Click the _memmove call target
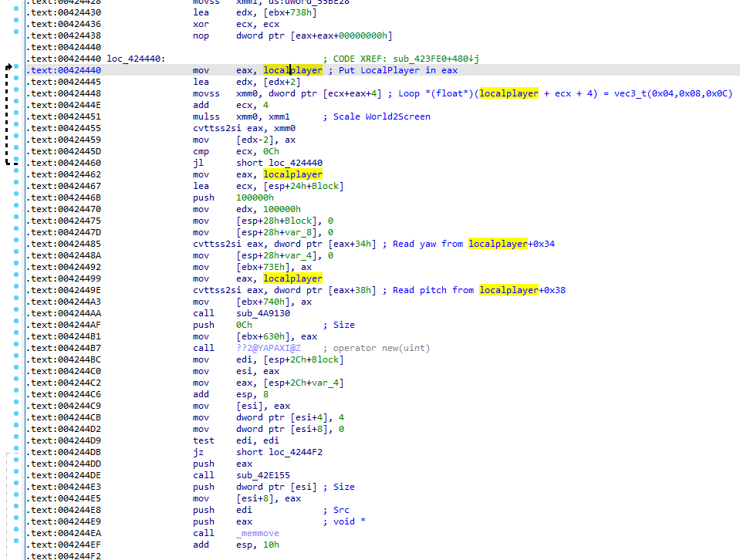 (x=258, y=533)
